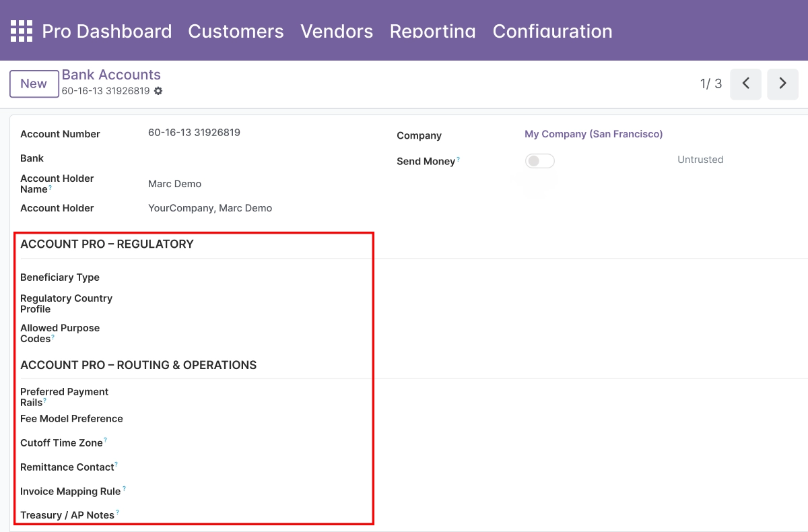Image resolution: width=808 pixels, height=532 pixels.
Task: Show help tooltip for Account Holder Name
Action: pyautogui.click(x=50, y=187)
